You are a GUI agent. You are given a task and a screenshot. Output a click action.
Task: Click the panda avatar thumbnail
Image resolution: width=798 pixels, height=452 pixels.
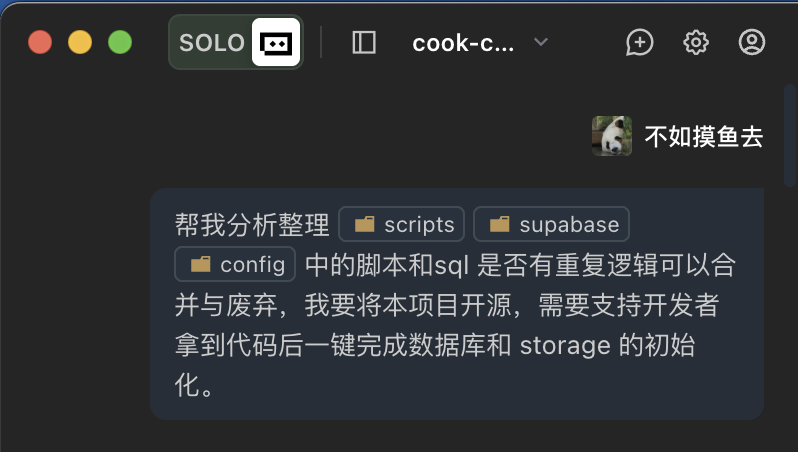pyautogui.click(x=612, y=136)
